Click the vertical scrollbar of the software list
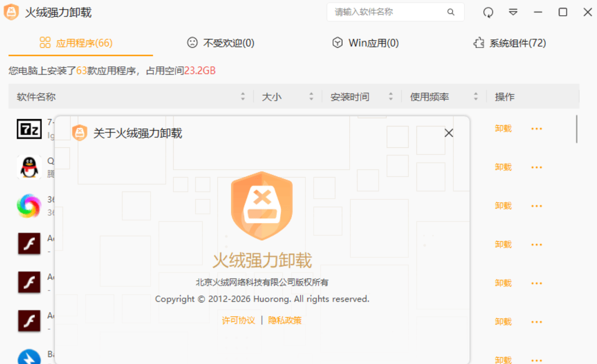 click(x=576, y=129)
